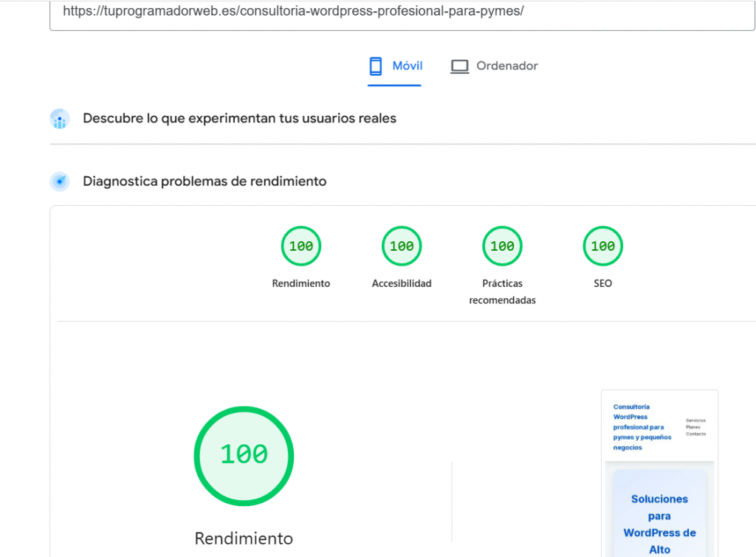
Task: Expand 'Diagnostica problemas de rendimiento'
Action: pyautogui.click(x=205, y=181)
